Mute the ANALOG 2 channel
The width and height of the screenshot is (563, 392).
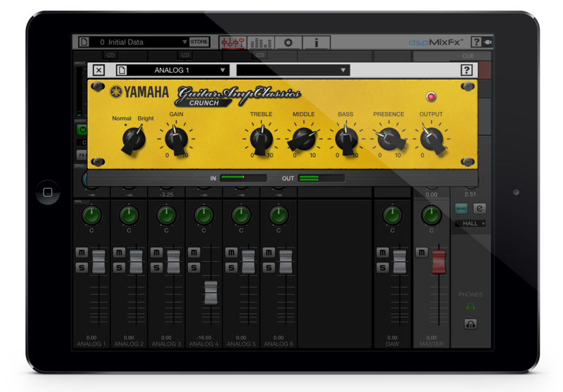pyautogui.click(x=119, y=253)
